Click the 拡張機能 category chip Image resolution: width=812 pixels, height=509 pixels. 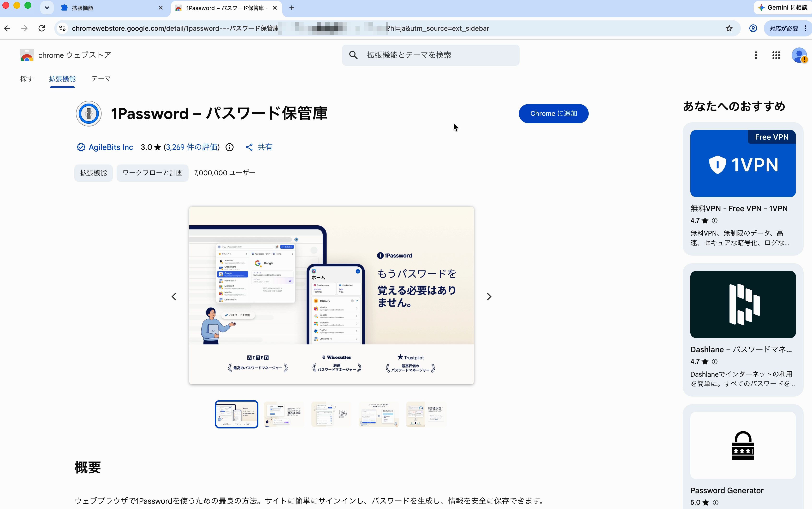[x=93, y=173]
